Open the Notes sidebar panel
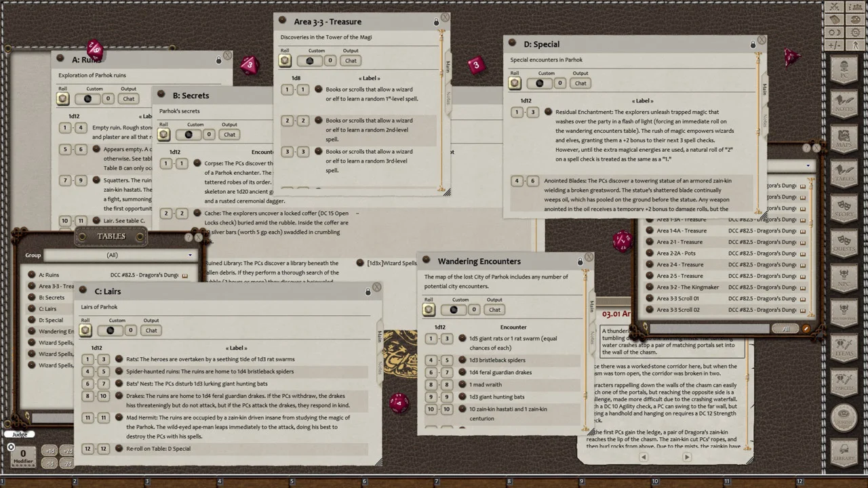 coord(844,104)
